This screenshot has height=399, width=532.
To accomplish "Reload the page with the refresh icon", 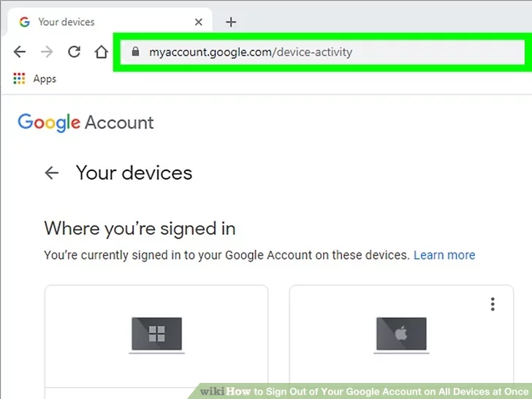I will [74, 52].
